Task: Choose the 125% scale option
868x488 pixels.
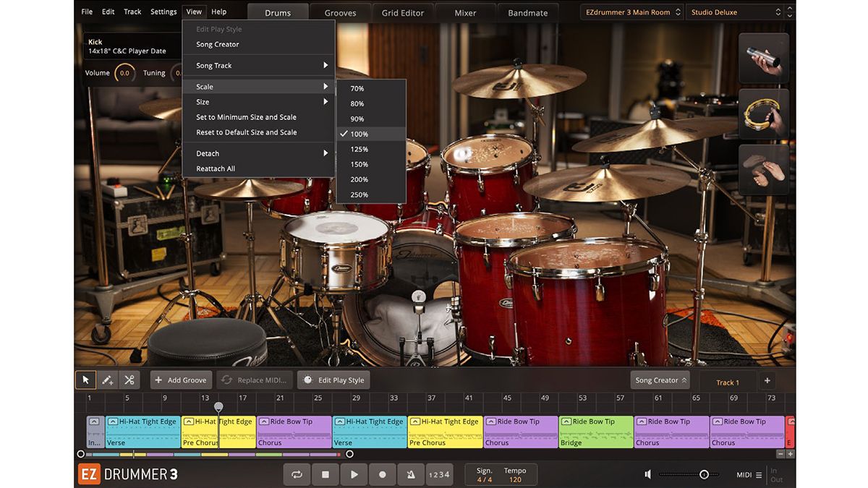Action: tap(372, 149)
